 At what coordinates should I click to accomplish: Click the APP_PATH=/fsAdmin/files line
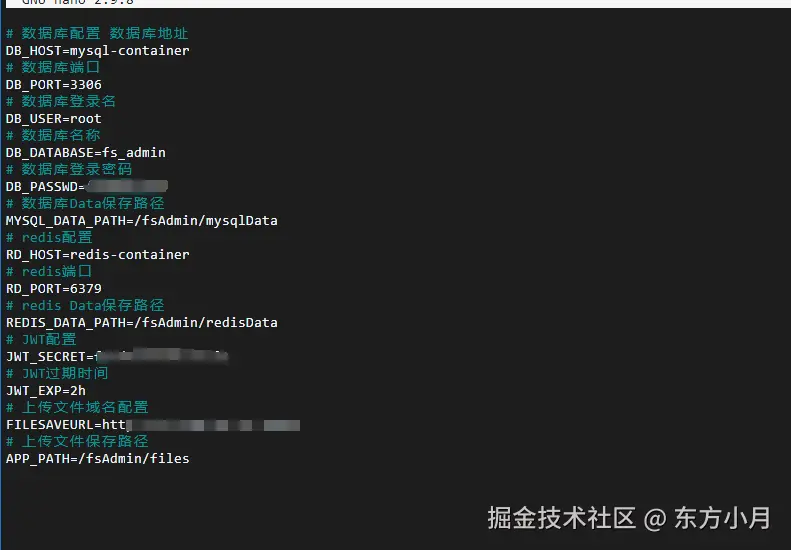pos(97,458)
